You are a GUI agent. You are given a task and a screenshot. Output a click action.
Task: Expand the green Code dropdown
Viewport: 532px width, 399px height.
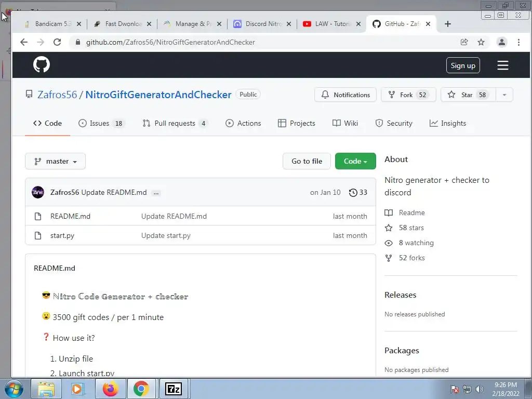tap(355, 161)
